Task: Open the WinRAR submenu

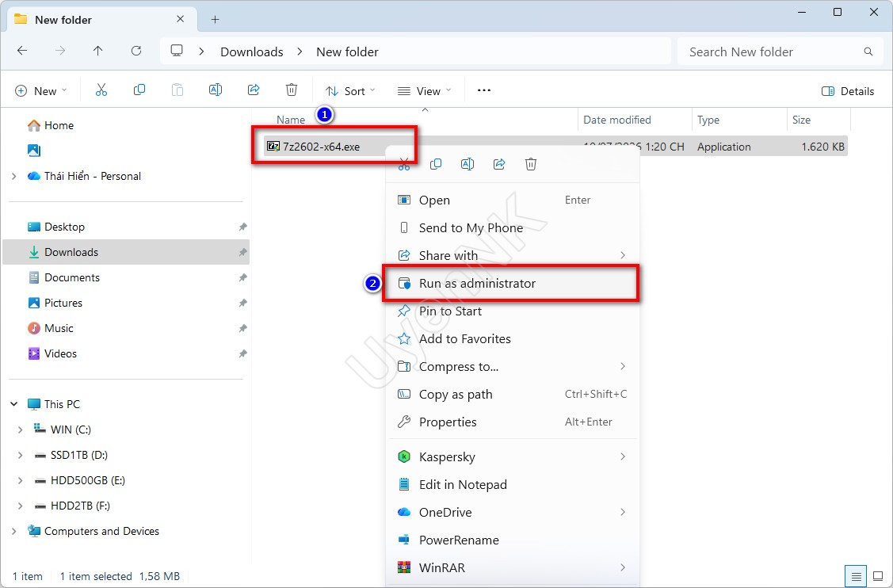Action: (513, 567)
